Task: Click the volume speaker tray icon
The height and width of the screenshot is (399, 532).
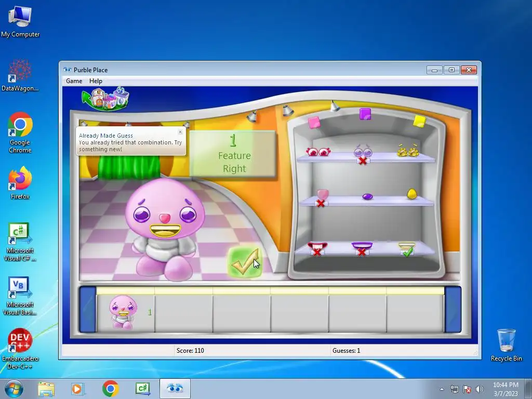Action: (x=480, y=389)
